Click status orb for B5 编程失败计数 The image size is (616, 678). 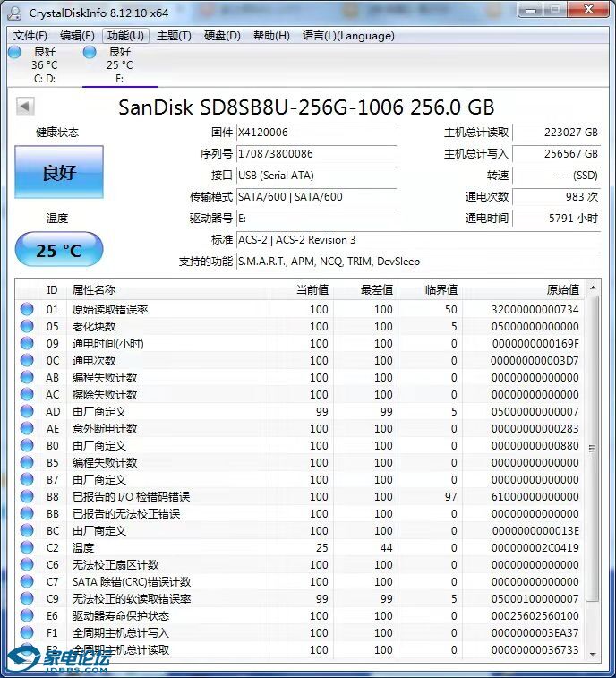27,462
